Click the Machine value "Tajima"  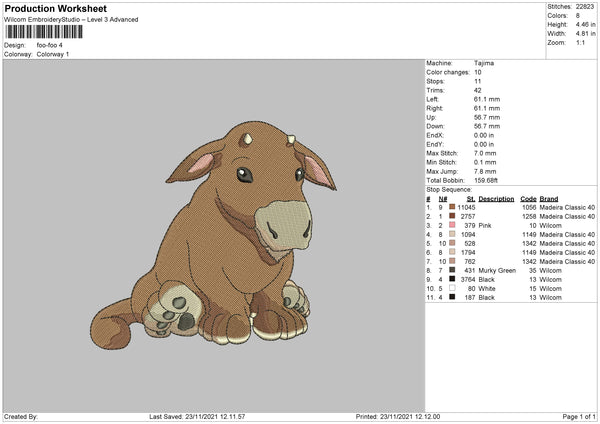pos(484,63)
